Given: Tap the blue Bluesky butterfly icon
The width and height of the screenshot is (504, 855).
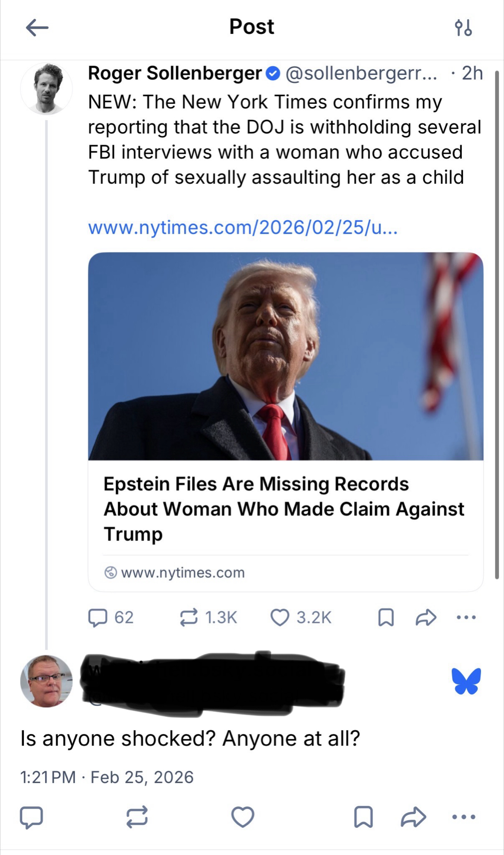Looking at the screenshot, I should (466, 681).
